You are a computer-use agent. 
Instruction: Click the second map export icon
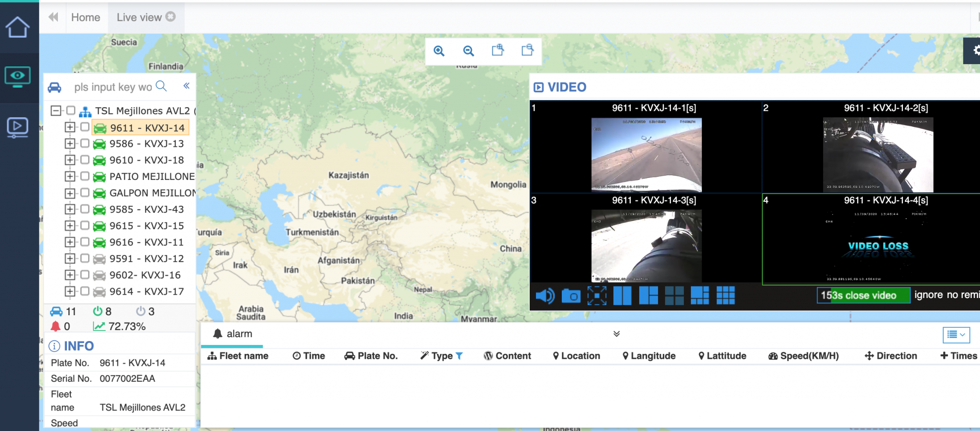click(x=527, y=50)
